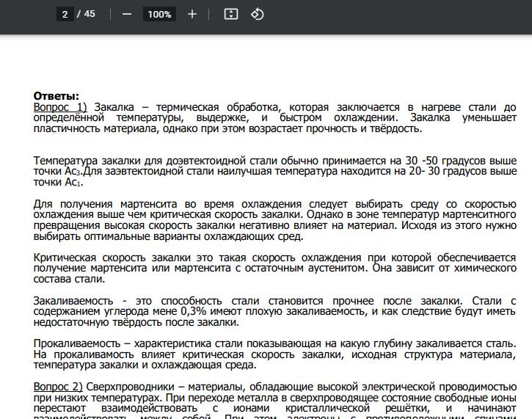Click the underlined "Вопрос 2)" label
This screenshot has height=419, width=532.
58,386
